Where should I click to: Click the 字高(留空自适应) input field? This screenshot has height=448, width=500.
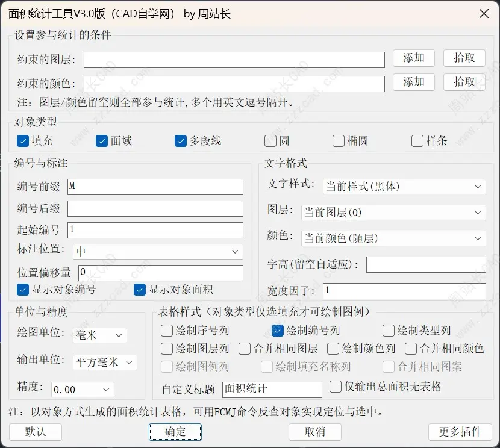426,264
